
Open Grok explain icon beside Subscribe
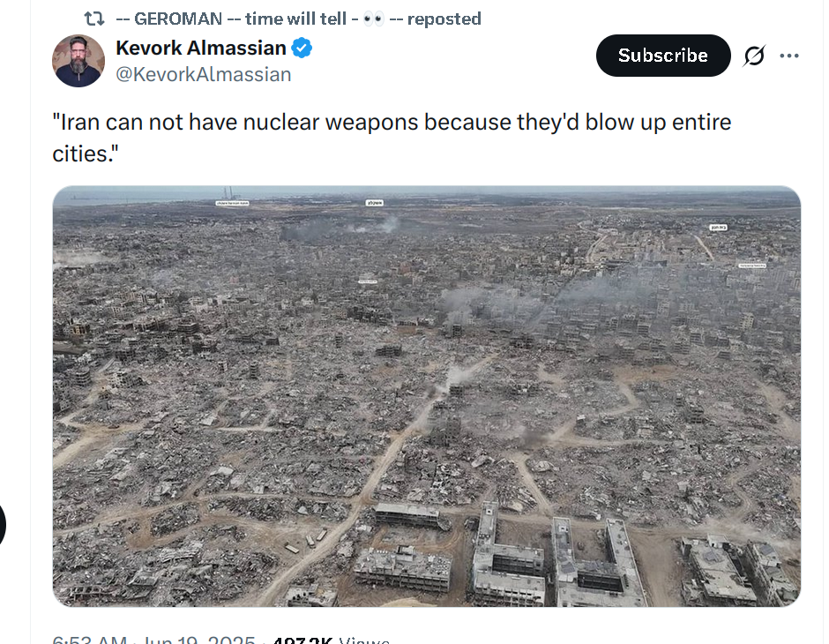click(754, 56)
